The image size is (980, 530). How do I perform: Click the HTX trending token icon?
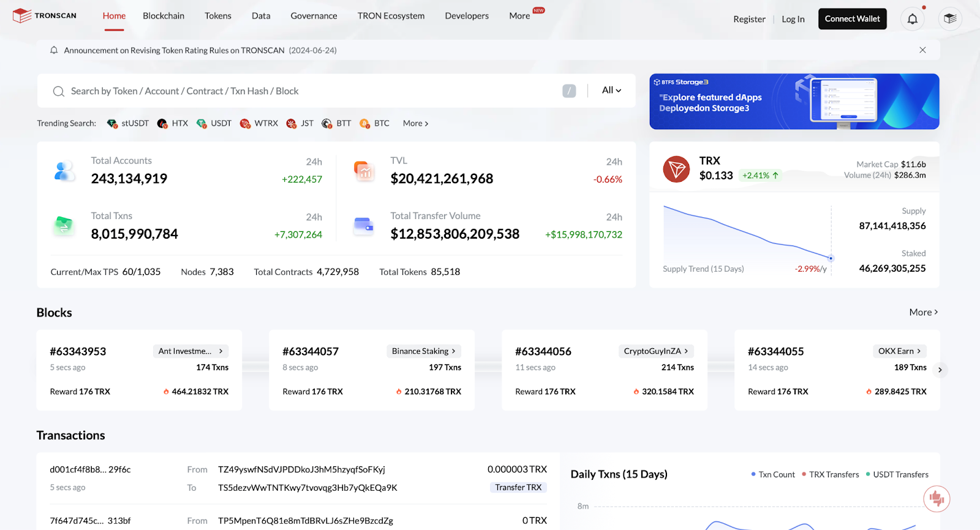tap(162, 124)
